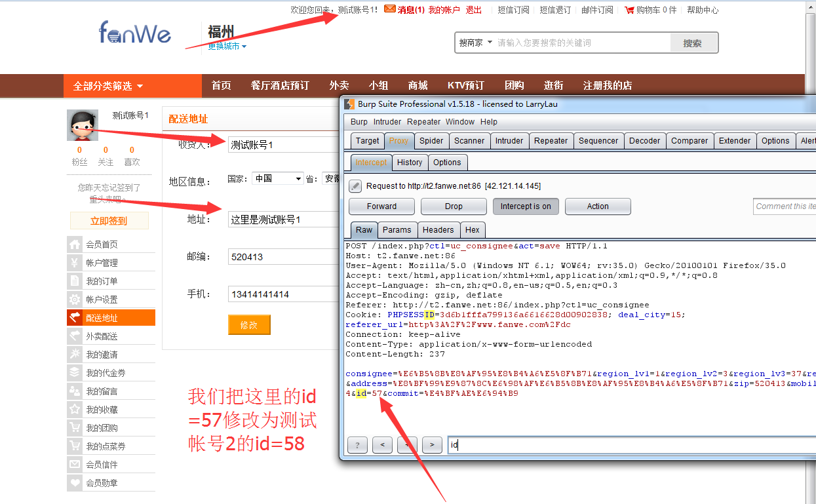Click the 帐户管理 yen icon

[x=75, y=263]
